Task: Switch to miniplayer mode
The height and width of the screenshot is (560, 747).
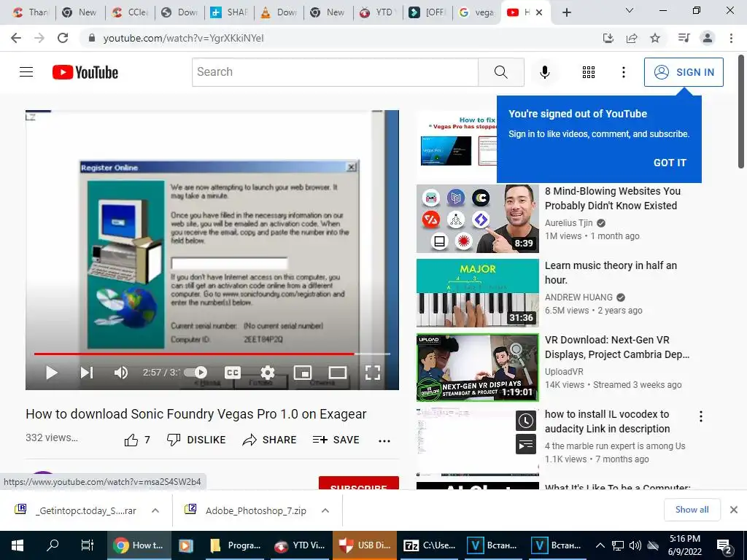Action: point(303,373)
